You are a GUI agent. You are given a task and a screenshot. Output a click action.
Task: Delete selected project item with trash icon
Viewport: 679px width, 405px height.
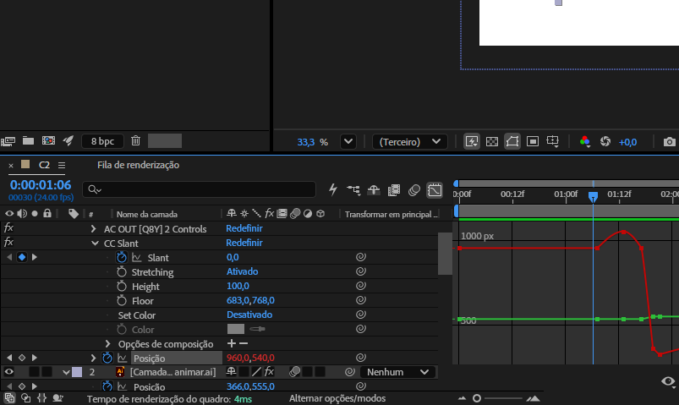pos(136,141)
